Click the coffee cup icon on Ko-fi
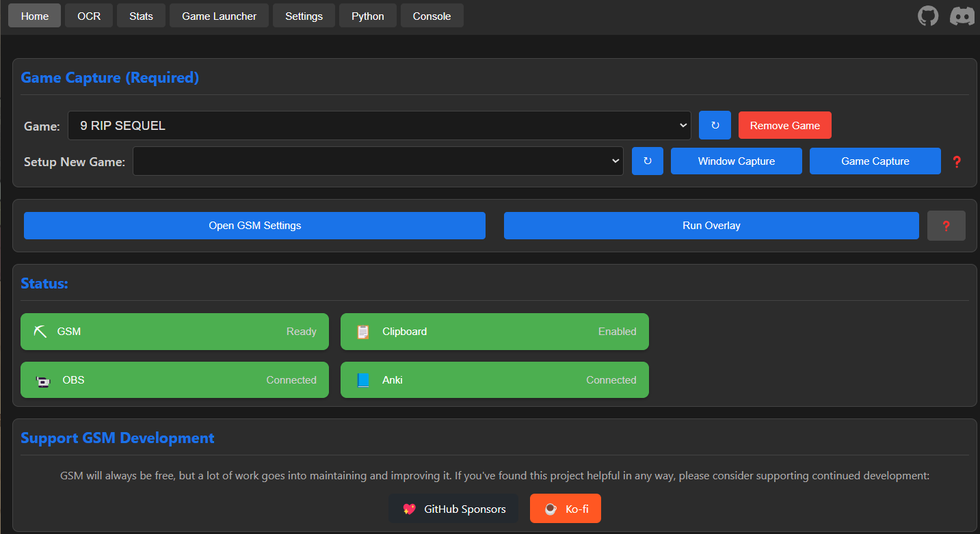Viewport: 980px width, 534px height. click(x=550, y=509)
